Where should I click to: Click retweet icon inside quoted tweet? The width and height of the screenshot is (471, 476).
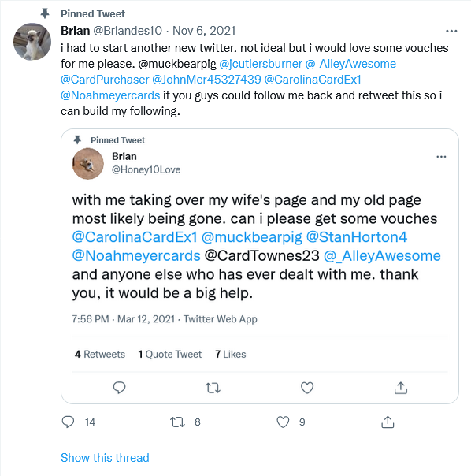point(213,388)
